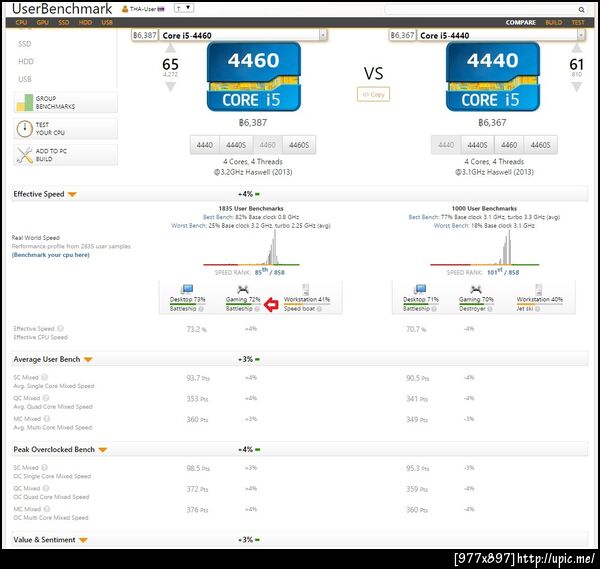Select 4460 variant under the 4440 chip
The image size is (600, 569).
tap(509, 145)
